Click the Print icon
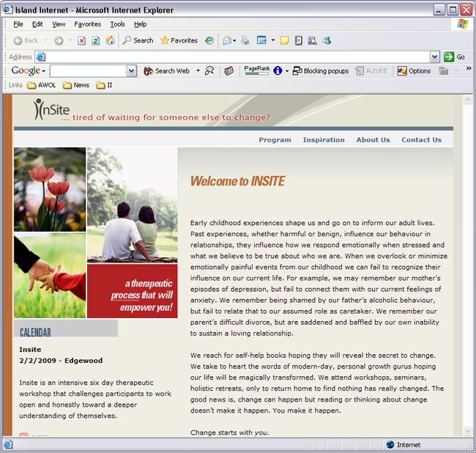The height and width of the screenshot is (453, 476). (245, 40)
